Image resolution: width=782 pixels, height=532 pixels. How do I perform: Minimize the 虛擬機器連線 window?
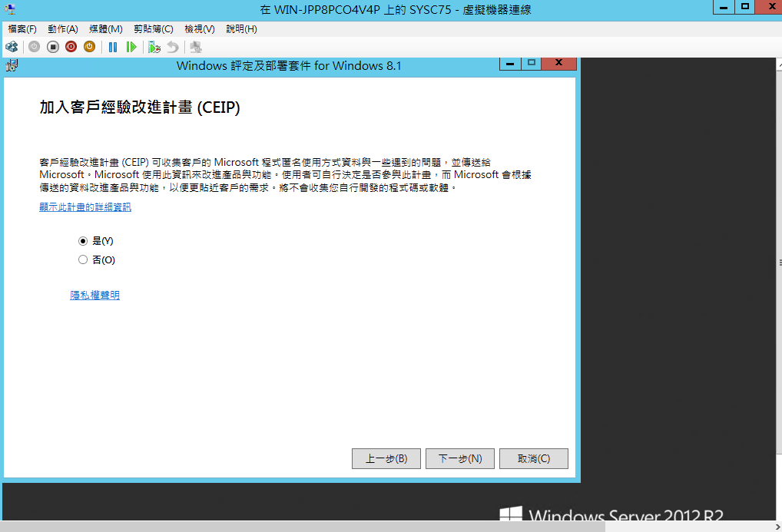point(724,7)
